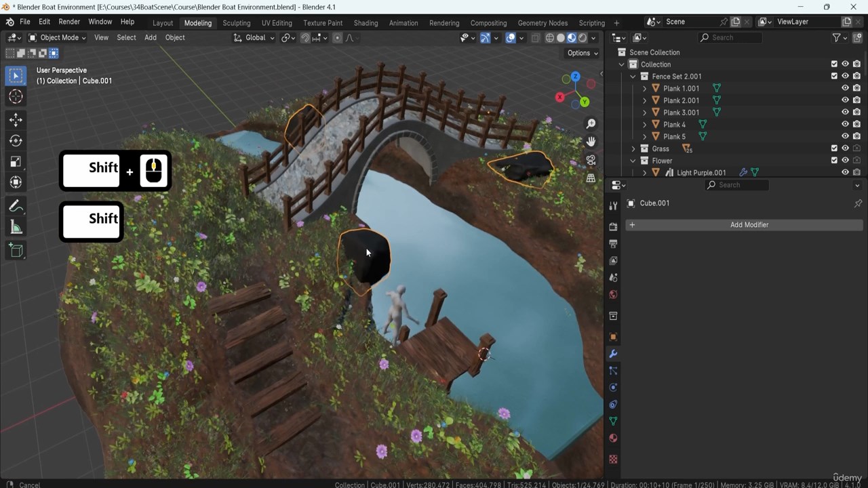
Task: Toggle pin on Cube.001 properties
Action: 857,203
